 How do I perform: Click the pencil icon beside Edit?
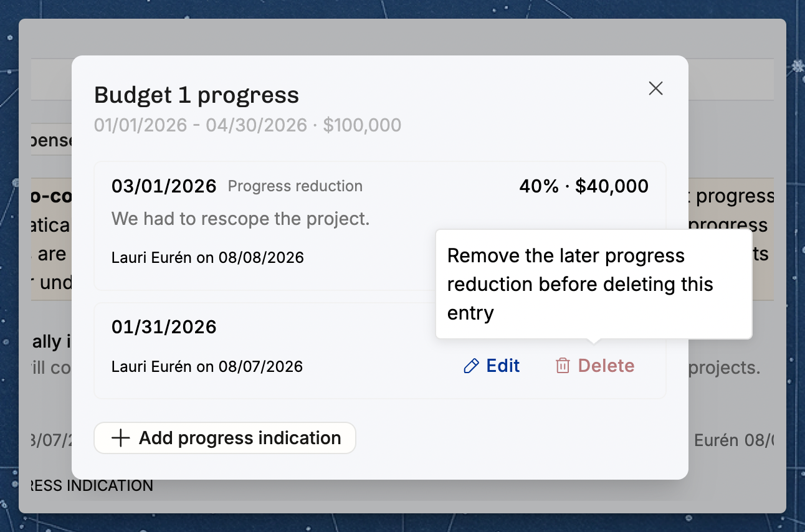tap(472, 366)
